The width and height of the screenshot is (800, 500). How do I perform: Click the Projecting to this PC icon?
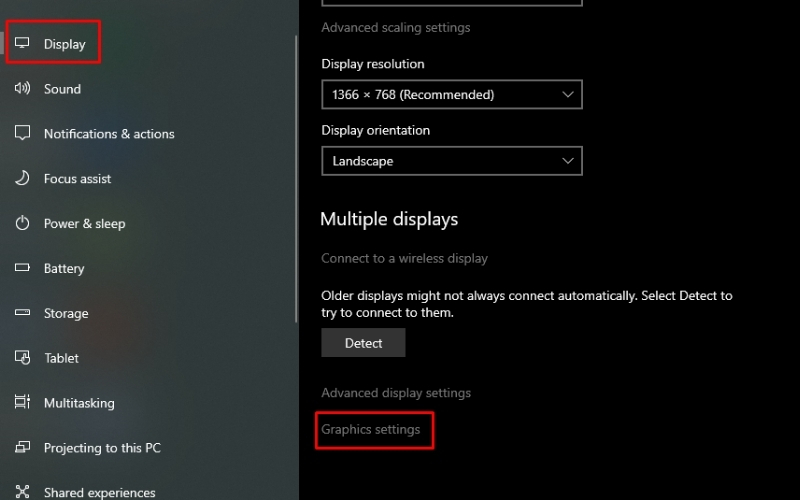pyautogui.click(x=22, y=448)
